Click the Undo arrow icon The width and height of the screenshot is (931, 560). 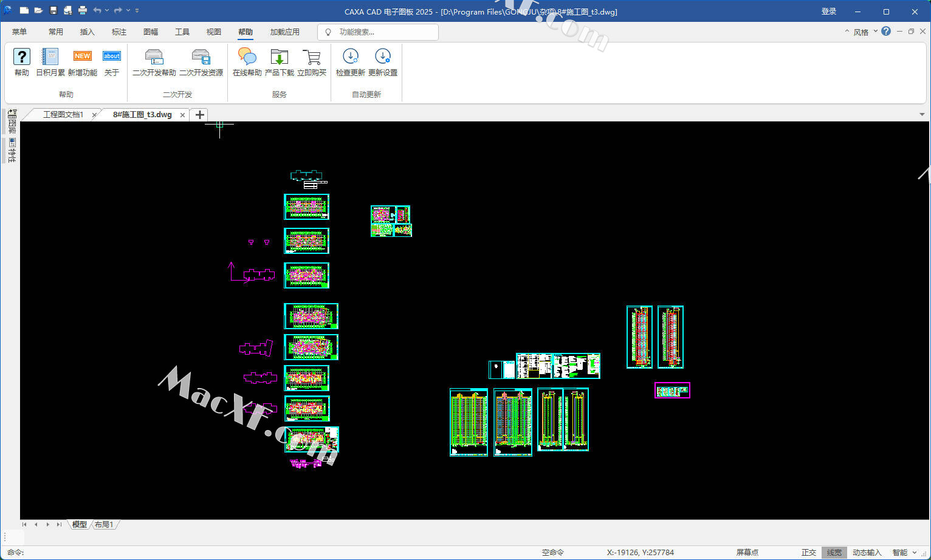97,10
